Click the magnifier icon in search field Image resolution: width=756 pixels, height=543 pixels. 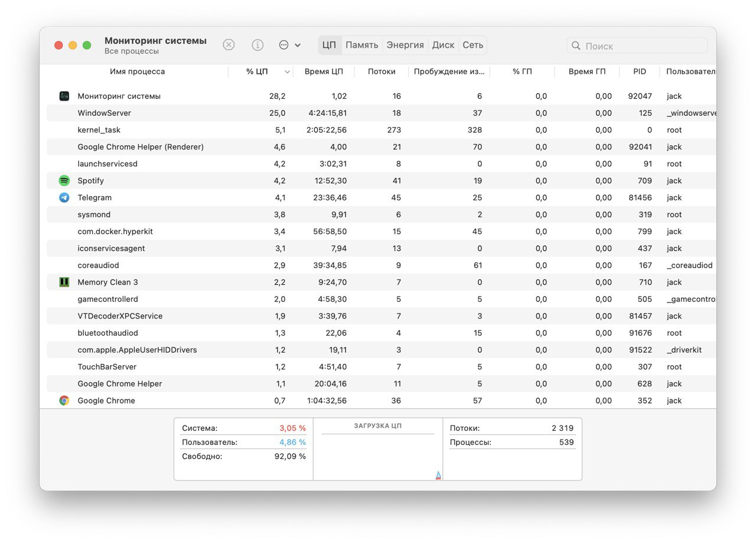coord(576,45)
